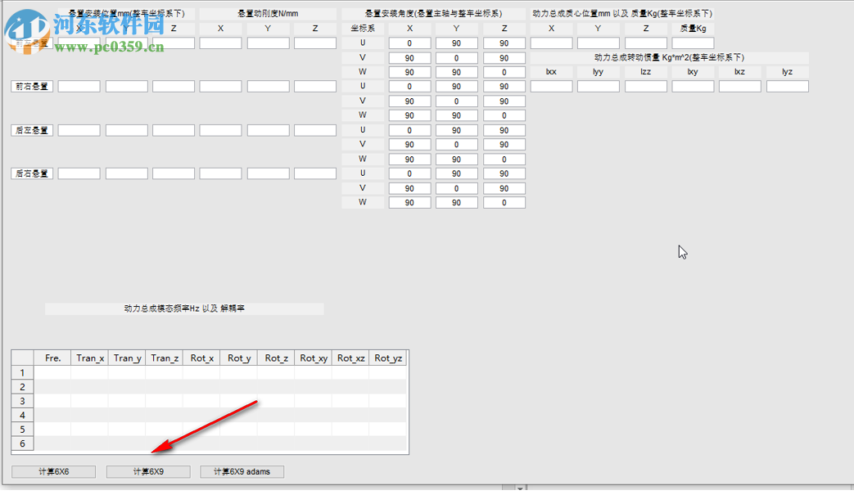
Task: Select the Rot_y column header
Action: (x=239, y=358)
